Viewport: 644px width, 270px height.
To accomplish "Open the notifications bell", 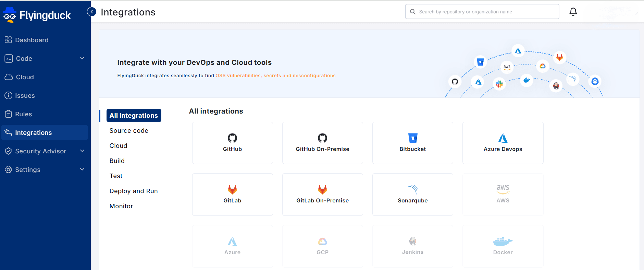I will click(573, 12).
